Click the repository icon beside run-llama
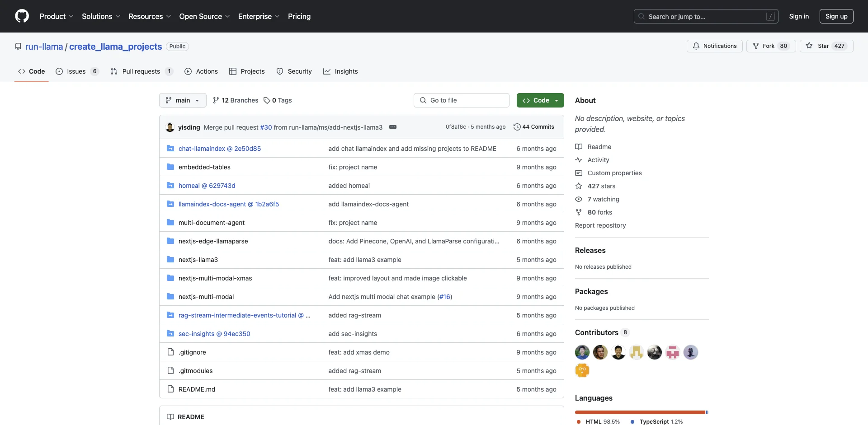 pos(18,47)
